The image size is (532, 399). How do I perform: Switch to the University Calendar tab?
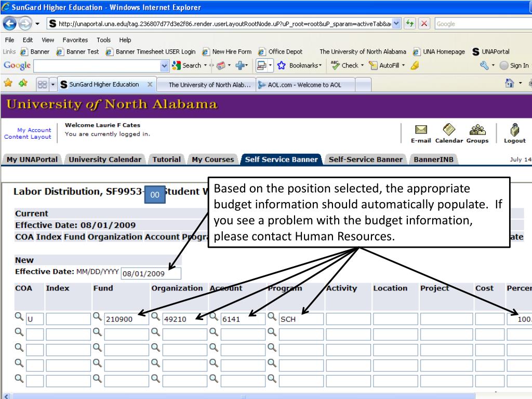(x=105, y=159)
